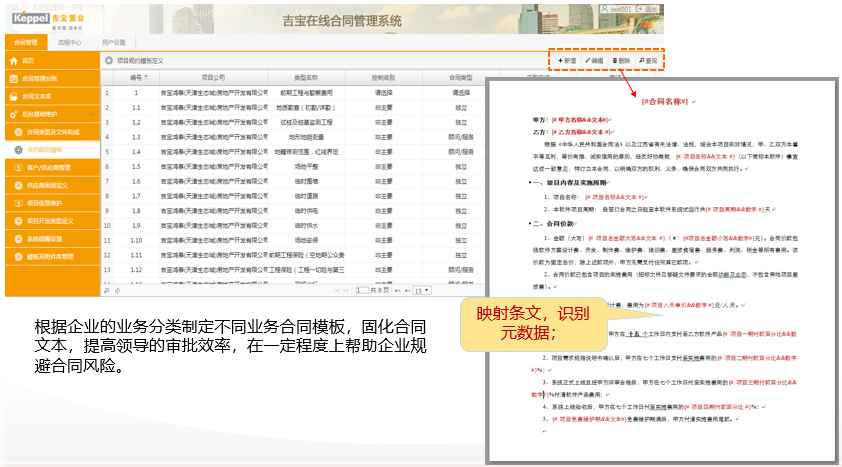This screenshot has width=842, height=467.
Task: Click the test001 user account icon
Action: (x=605, y=9)
